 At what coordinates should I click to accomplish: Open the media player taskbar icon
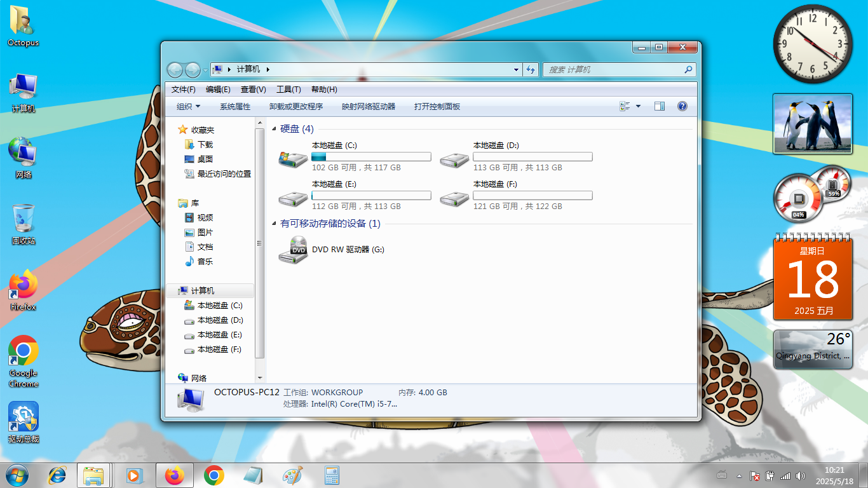pyautogui.click(x=134, y=475)
